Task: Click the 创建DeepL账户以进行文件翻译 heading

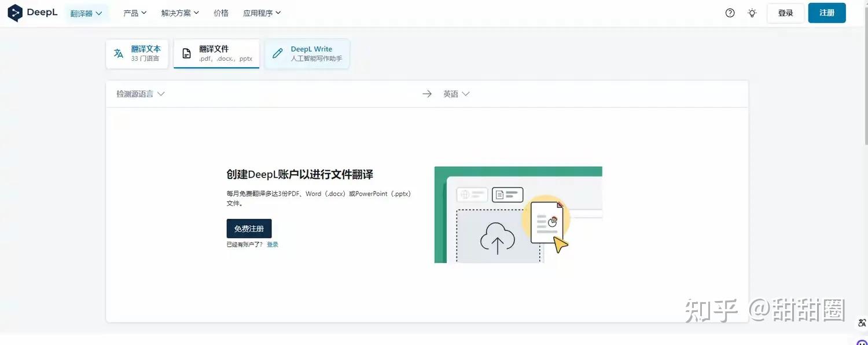Action: [x=300, y=174]
